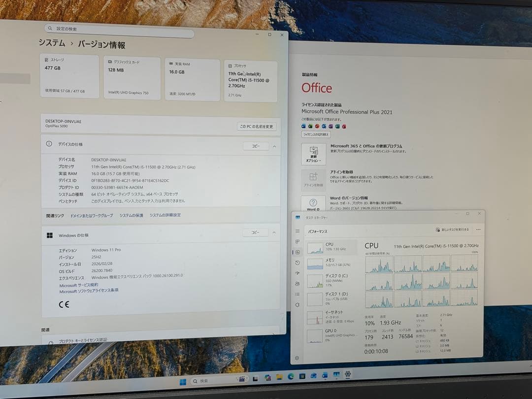Click Microsoft Office Professional Plus 2021 text

[347, 112]
